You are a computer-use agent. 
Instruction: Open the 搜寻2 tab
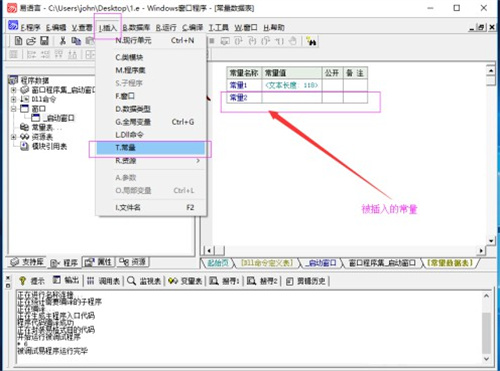(262, 281)
